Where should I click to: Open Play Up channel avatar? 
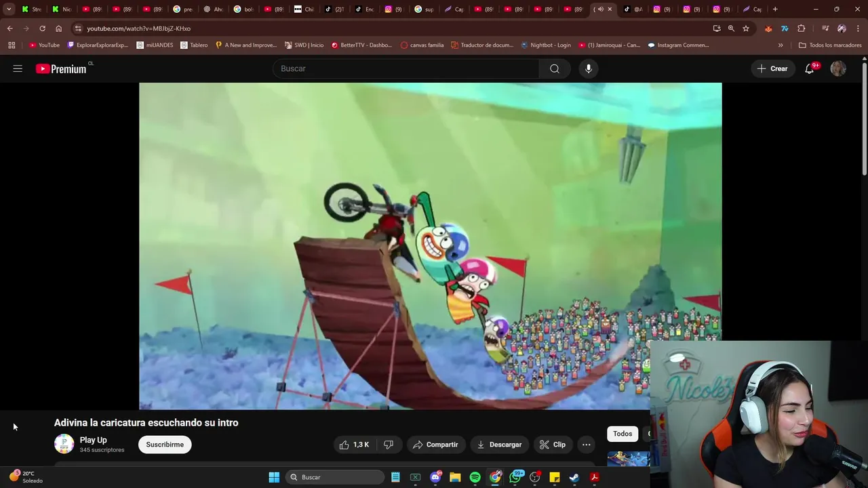[64, 444]
